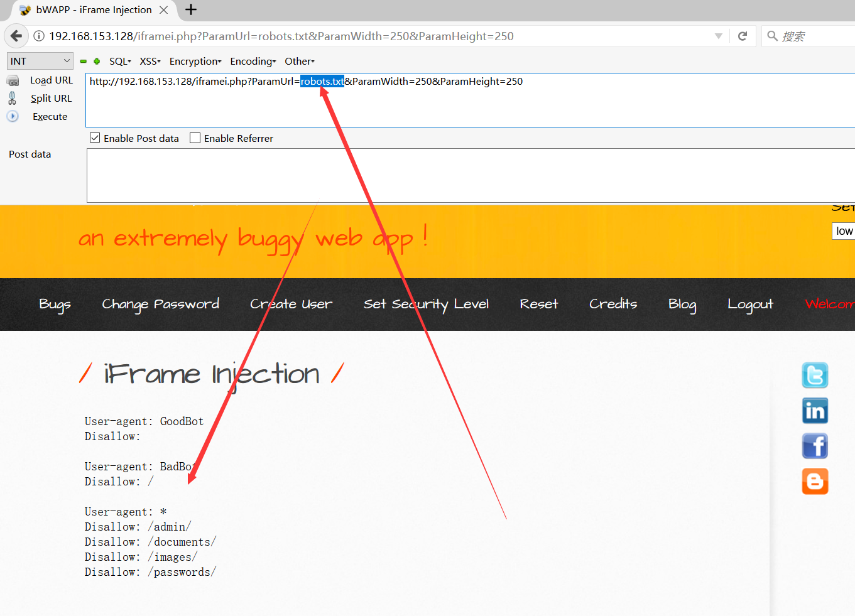Screen dimensions: 855x616
Task: Click the 'iFrame Injection' page heading
Action: [212, 375]
